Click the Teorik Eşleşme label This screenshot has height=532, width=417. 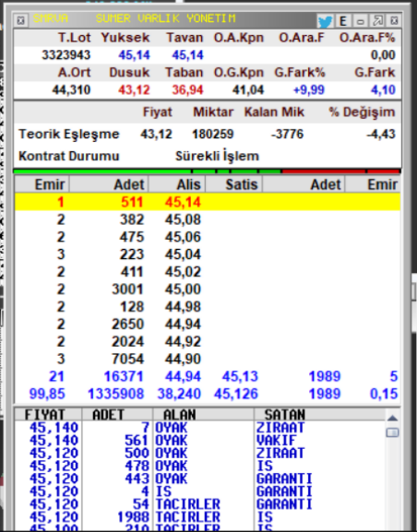69,135
